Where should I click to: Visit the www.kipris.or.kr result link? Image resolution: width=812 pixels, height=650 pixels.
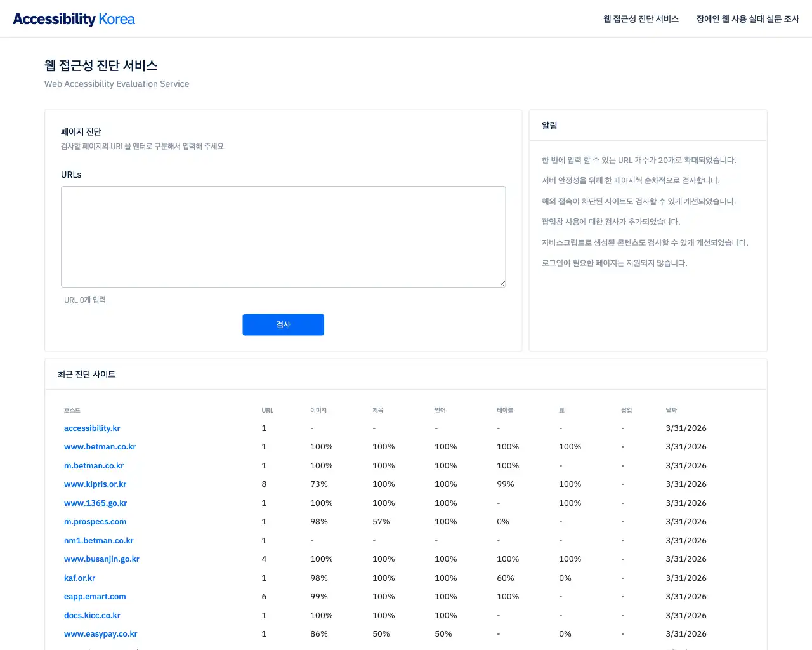[x=95, y=484]
